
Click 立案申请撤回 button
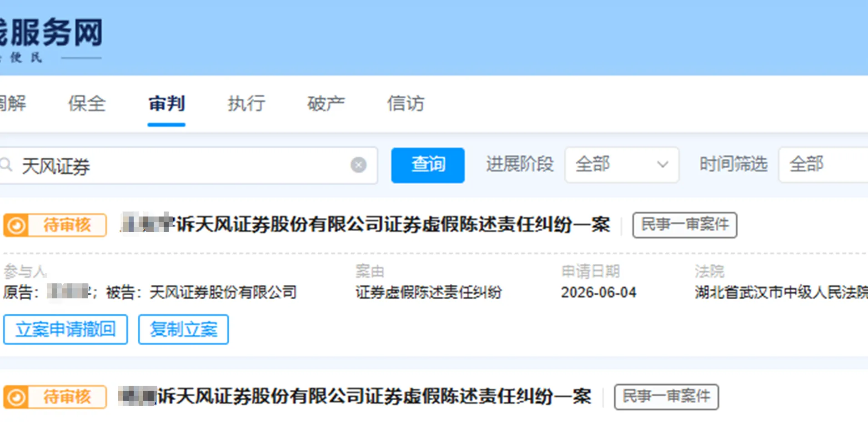pyautogui.click(x=65, y=329)
